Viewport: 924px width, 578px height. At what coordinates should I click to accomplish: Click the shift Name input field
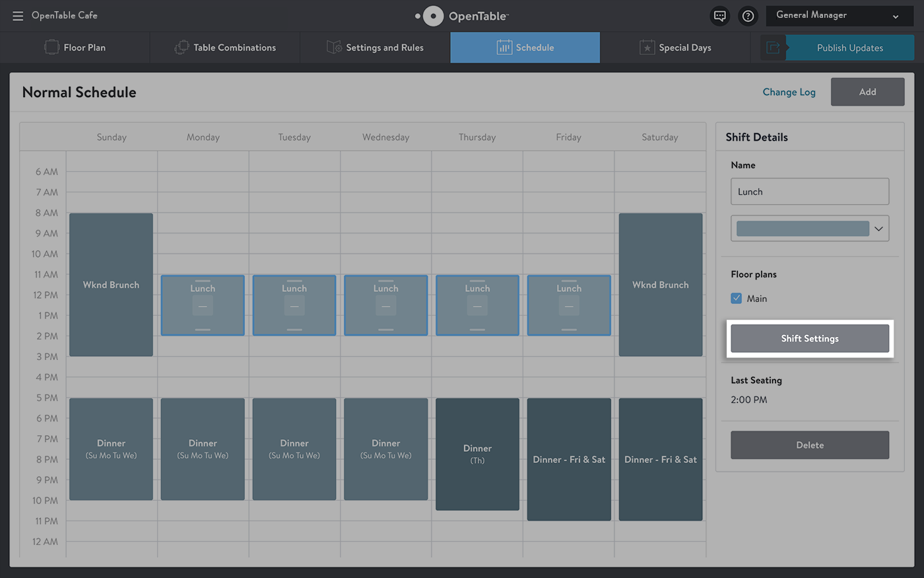pos(810,192)
